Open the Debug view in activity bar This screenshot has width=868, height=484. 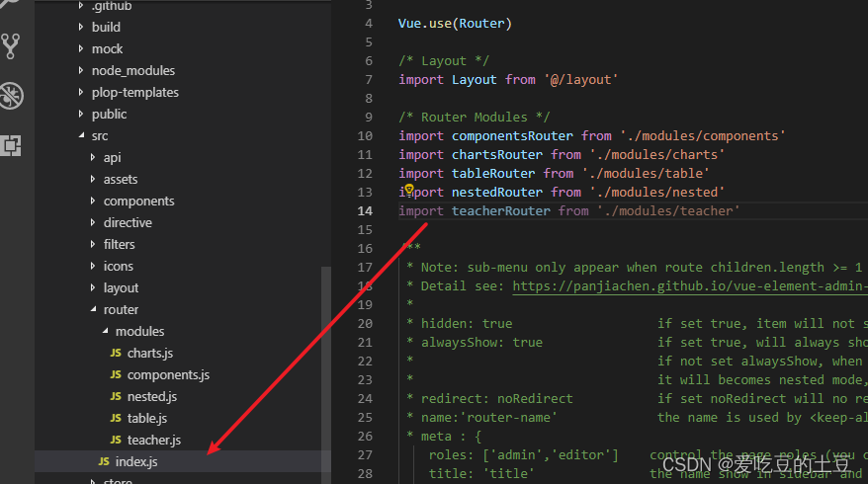click(x=12, y=95)
